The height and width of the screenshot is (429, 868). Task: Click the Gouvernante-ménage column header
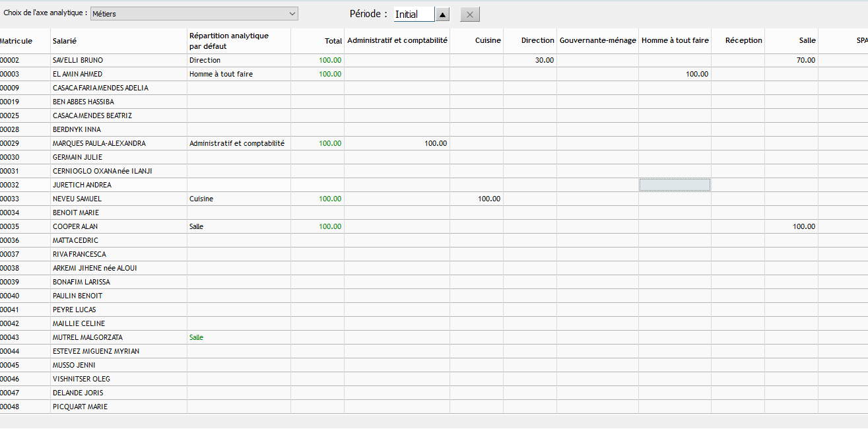point(598,40)
